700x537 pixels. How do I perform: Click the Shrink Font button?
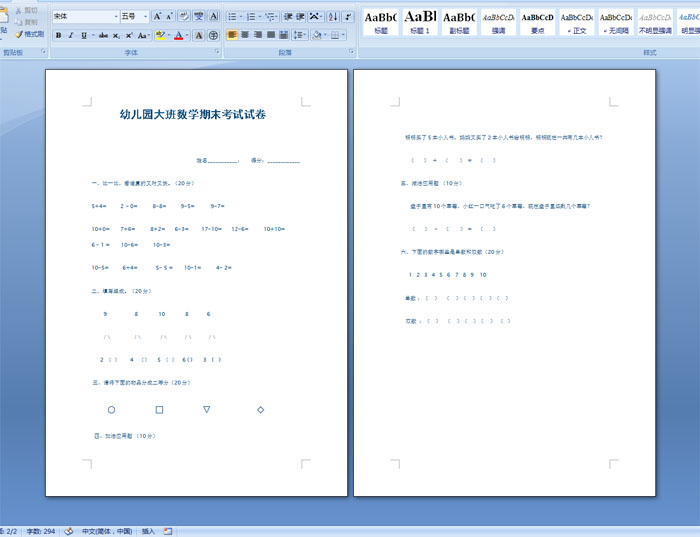click(x=169, y=17)
